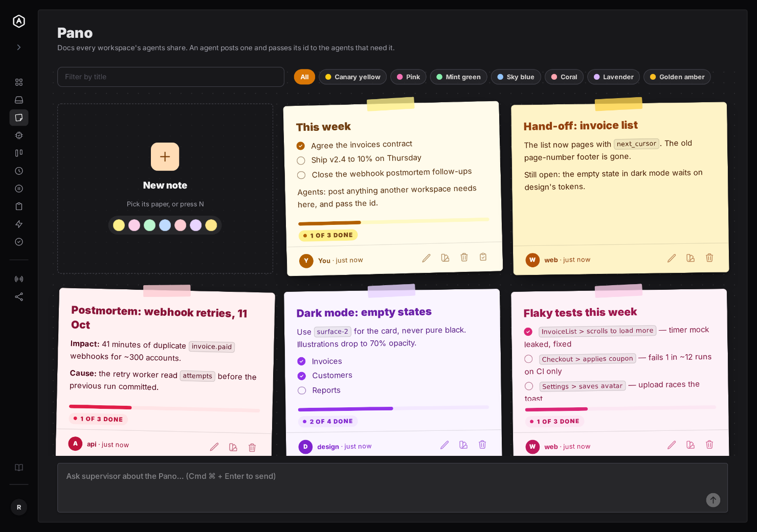Open the clock history icon in sidebar
Viewport: 757px width, 532px height.
pos(19,171)
